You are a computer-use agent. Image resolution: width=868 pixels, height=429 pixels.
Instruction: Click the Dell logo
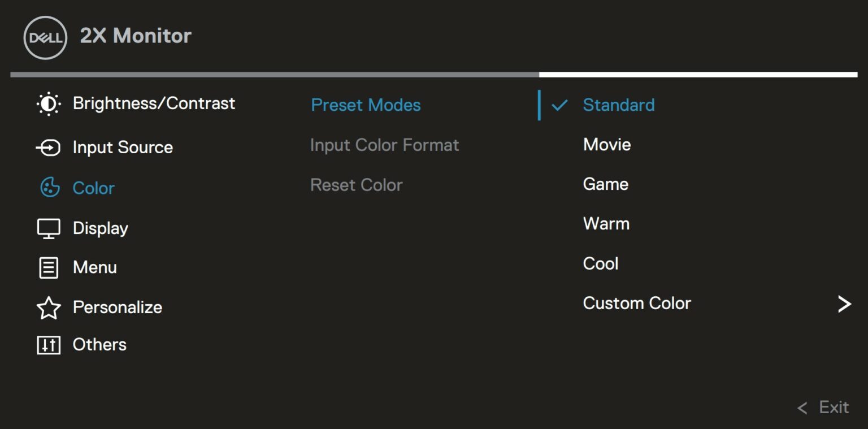click(45, 36)
